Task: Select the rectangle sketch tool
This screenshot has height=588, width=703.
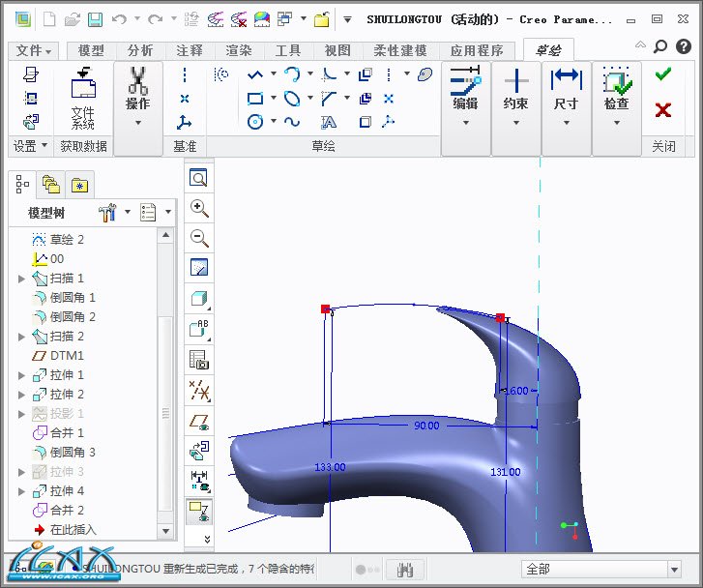Action: (x=255, y=98)
